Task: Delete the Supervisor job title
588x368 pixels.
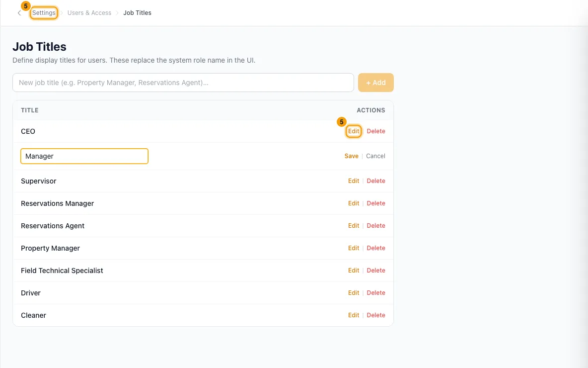Action: 376,181
